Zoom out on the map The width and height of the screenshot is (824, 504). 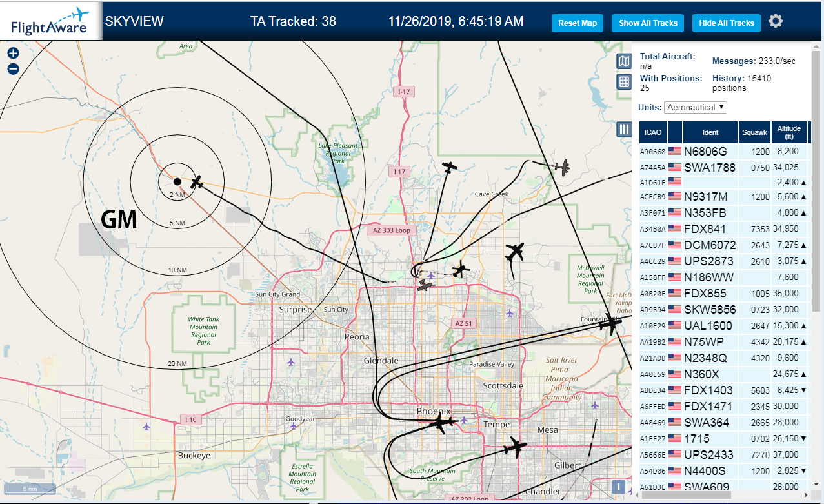tap(13, 69)
